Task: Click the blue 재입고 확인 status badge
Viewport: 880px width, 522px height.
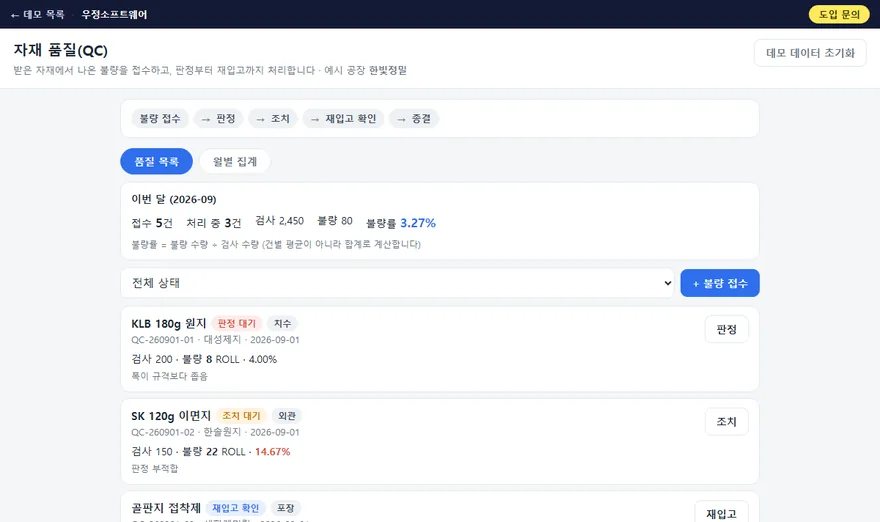Action: point(236,508)
